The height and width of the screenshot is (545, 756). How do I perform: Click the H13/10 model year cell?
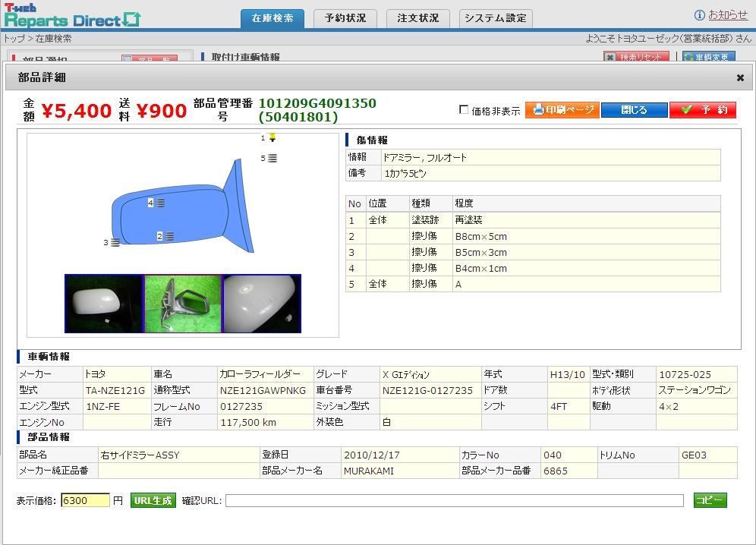click(x=569, y=374)
